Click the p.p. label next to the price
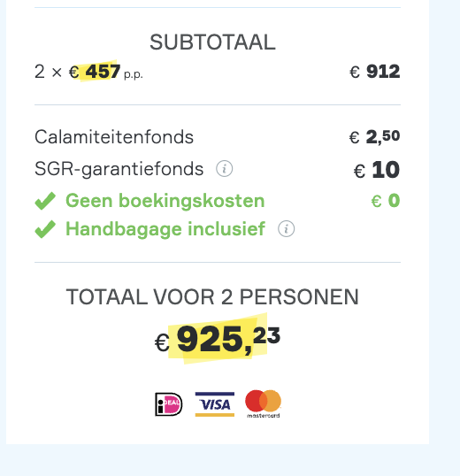Screen dimensions: 460x476 [x=134, y=74]
